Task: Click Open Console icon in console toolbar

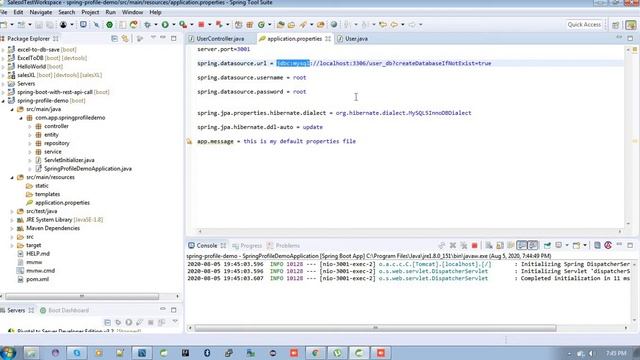Action: [576, 245]
